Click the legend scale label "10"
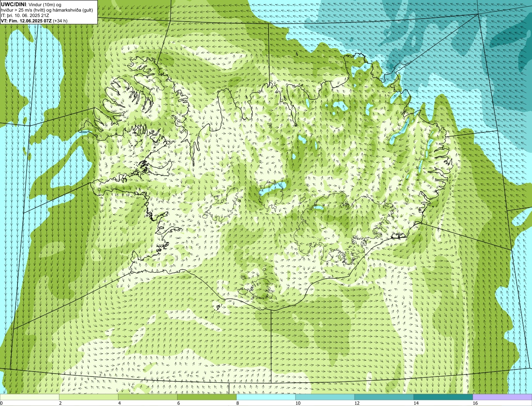The image size is (532, 406). click(x=298, y=403)
